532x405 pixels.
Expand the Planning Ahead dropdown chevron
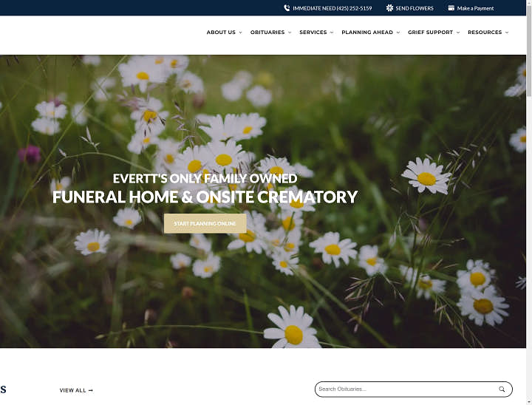click(398, 33)
